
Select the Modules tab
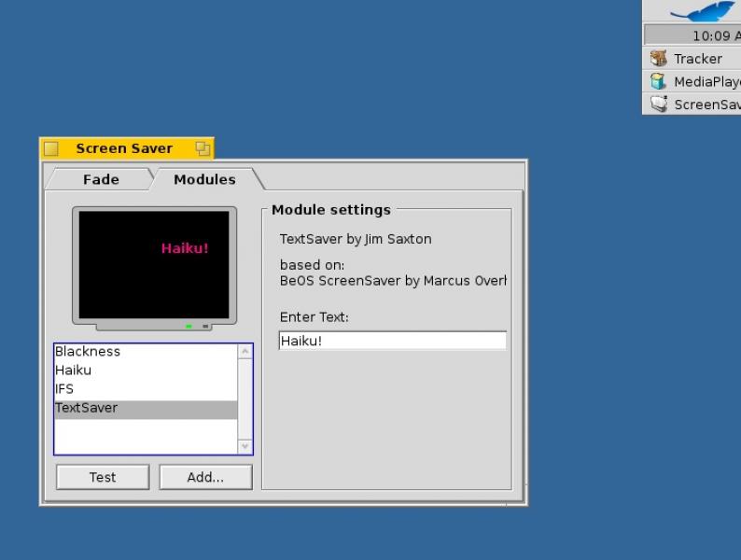tap(204, 179)
